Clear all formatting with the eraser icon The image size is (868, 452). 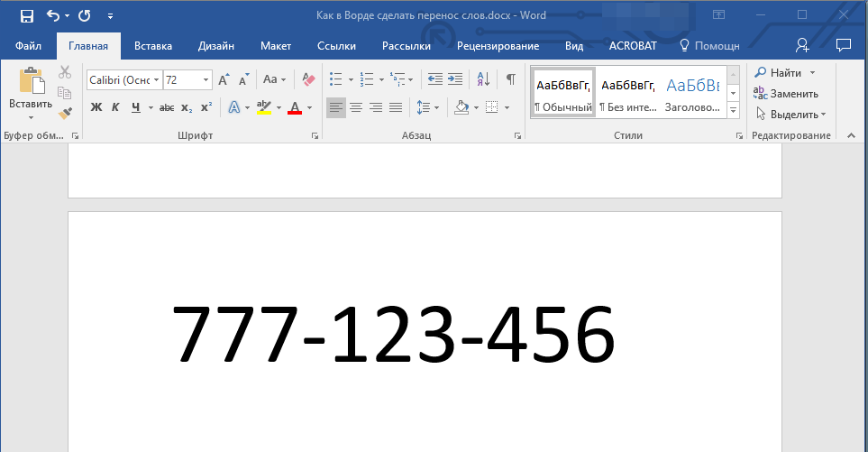tap(308, 79)
